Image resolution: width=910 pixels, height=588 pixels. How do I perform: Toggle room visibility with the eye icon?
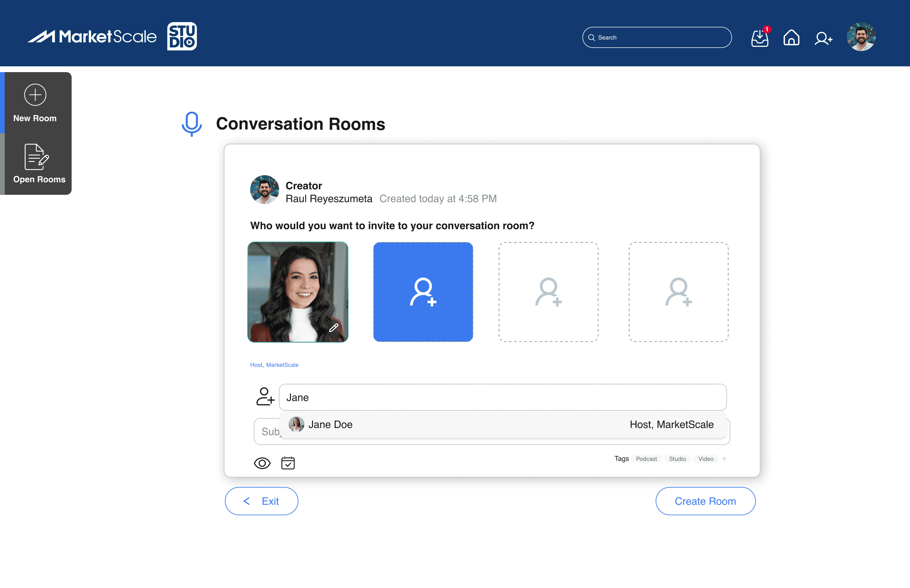point(262,463)
